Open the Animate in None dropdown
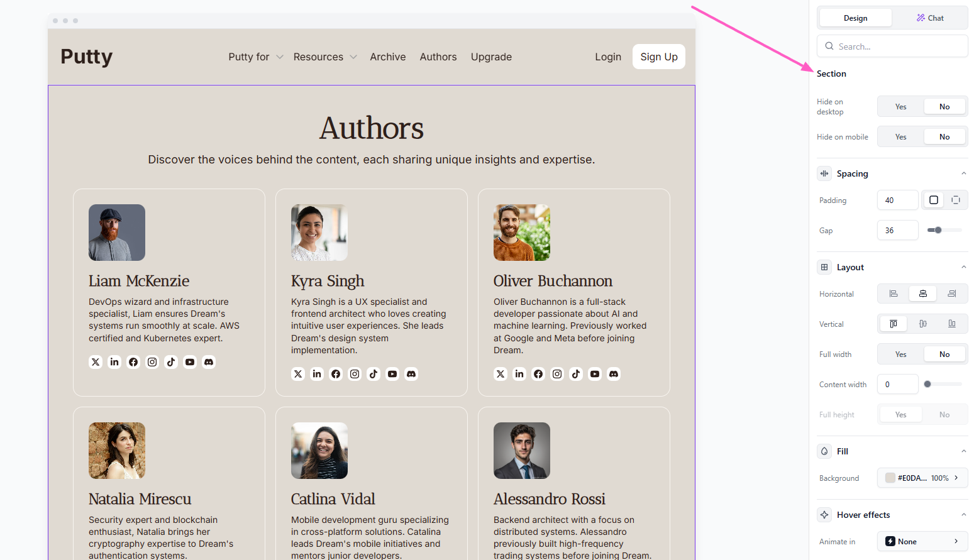The image size is (974, 560). tap(922, 541)
